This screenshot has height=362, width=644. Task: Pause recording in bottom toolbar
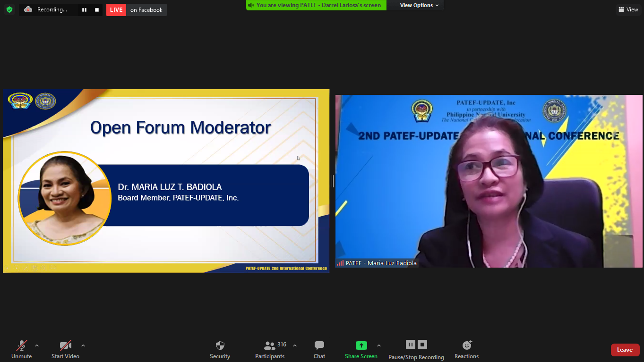pos(410,345)
